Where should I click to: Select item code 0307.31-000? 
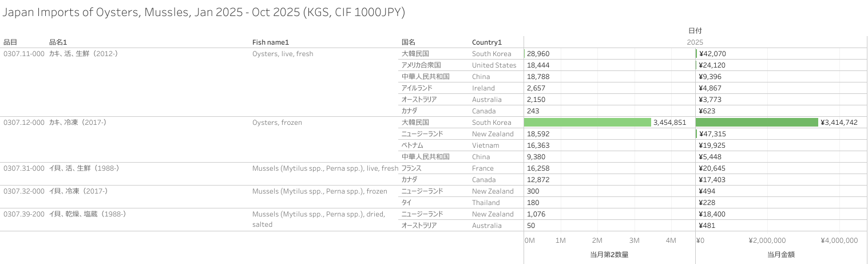[23, 168]
